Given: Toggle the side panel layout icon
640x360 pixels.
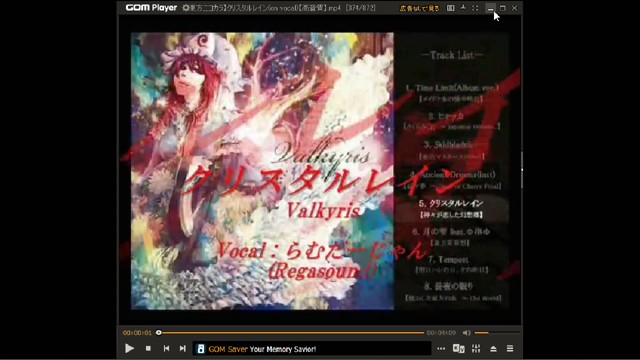Looking at the screenshot, I should (451, 8).
